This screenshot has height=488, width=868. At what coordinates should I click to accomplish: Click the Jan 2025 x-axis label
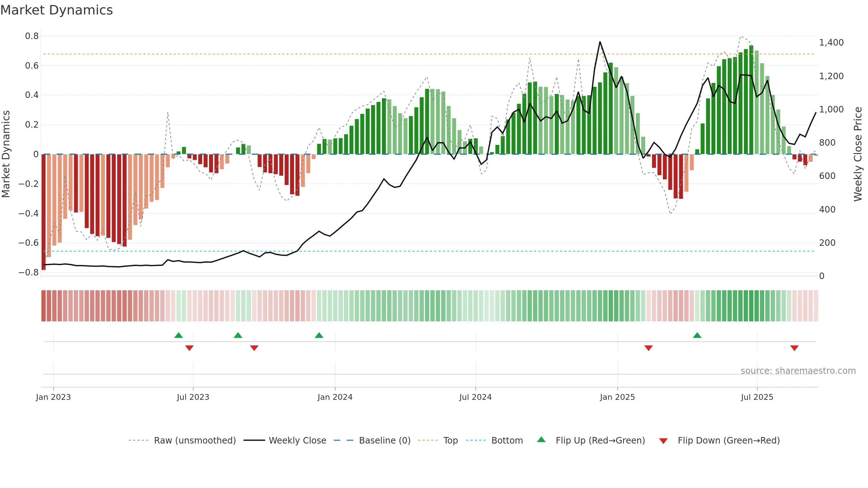click(618, 397)
